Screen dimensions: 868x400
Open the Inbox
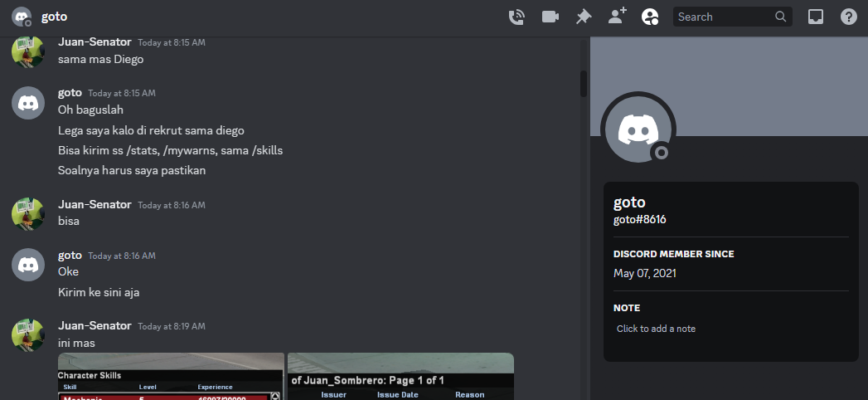tap(816, 17)
